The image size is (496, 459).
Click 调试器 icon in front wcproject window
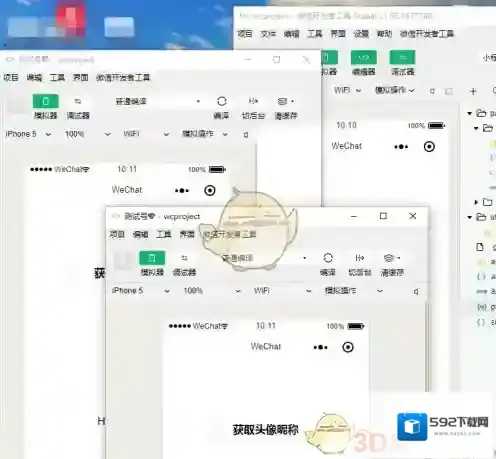click(184, 258)
